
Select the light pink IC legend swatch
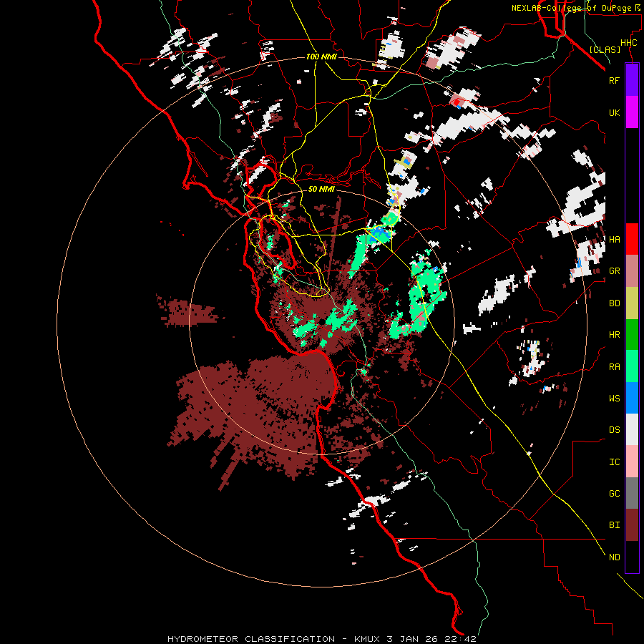[632, 462]
